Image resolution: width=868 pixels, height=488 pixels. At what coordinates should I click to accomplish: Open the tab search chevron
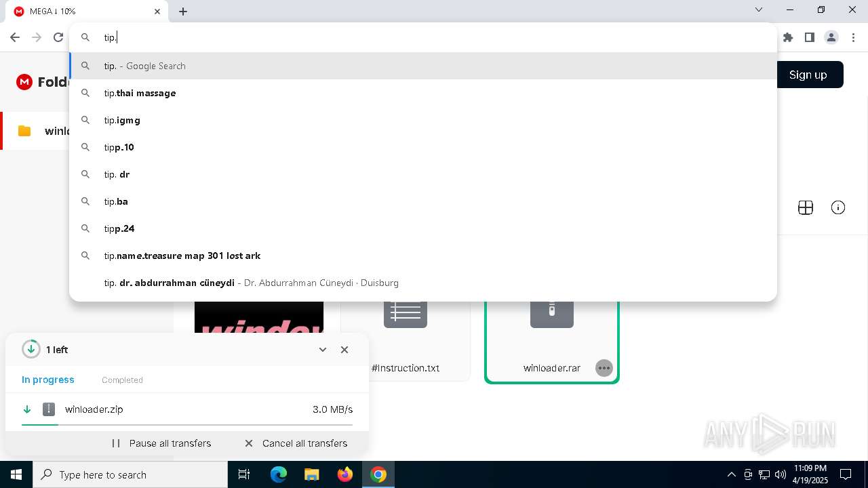[x=759, y=9]
